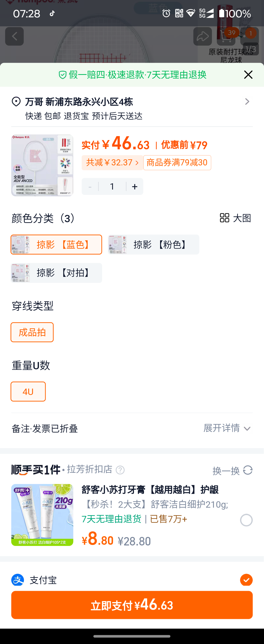
Task: Close the purchase options sheet
Action: coord(248,74)
